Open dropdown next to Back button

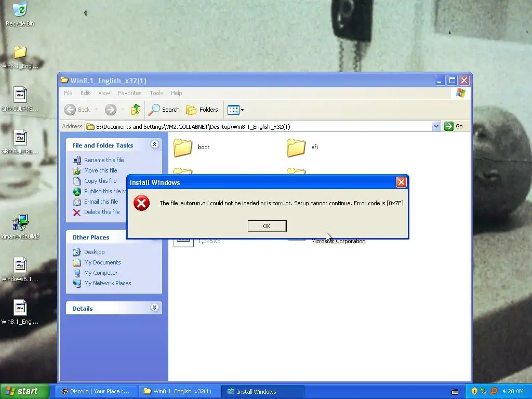[96, 110]
